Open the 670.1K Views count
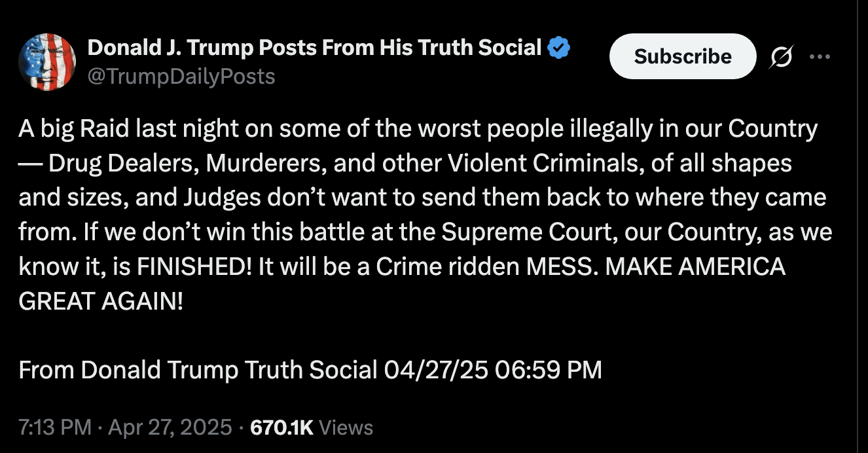Image resolution: width=868 pixels, height=453 pixels. tap(312, 427)
